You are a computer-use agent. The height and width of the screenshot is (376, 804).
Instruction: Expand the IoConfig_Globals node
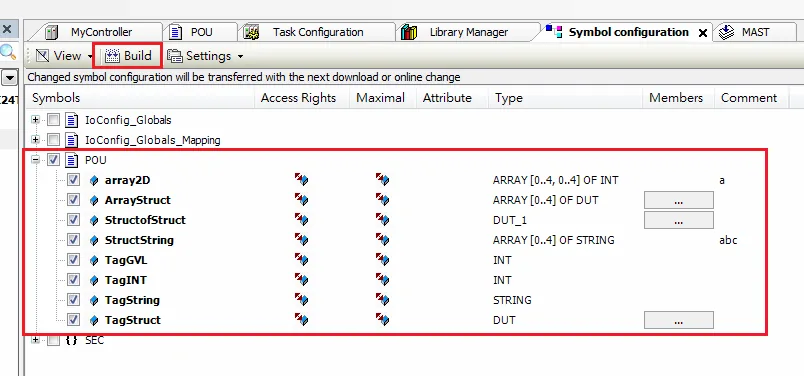pyautogui.click(x=35, y=120)
